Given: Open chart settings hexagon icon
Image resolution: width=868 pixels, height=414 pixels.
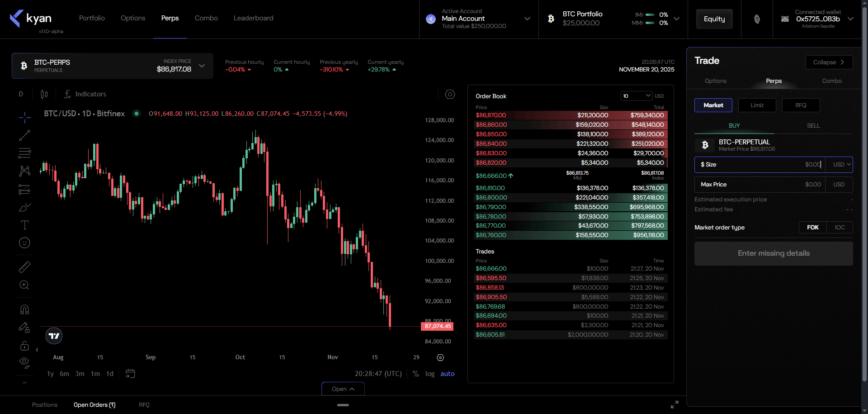Looking at the screenshot, I should tap(450, 94).
